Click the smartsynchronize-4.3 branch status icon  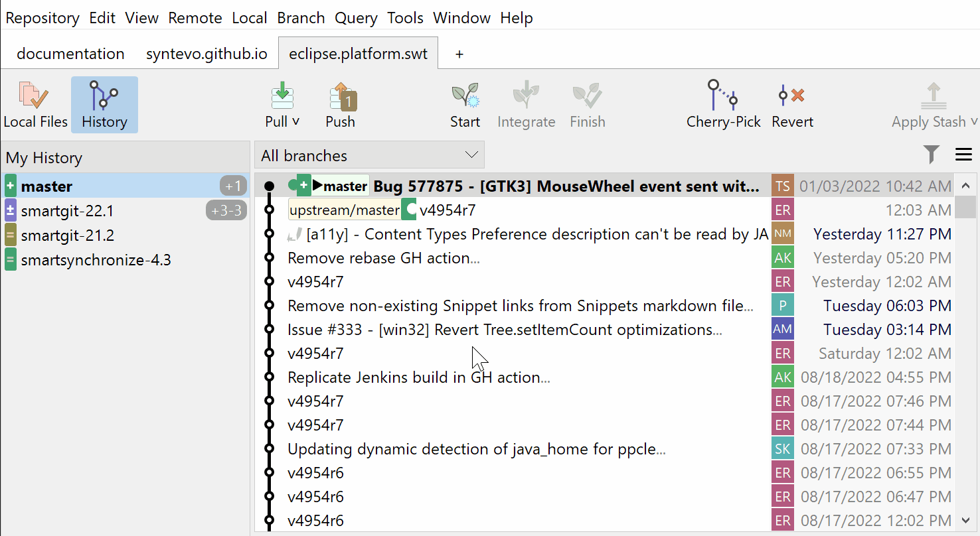(x=10, y=259)
